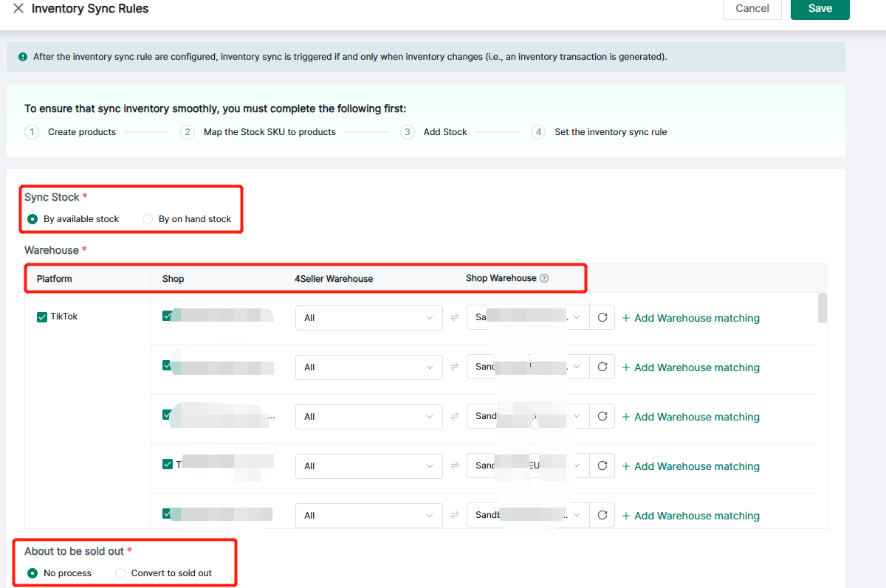Image resolution: width=886 pixels, height=588 pixels.
Task: Refresh shop warehouse in fifth row
Action: 602,516
